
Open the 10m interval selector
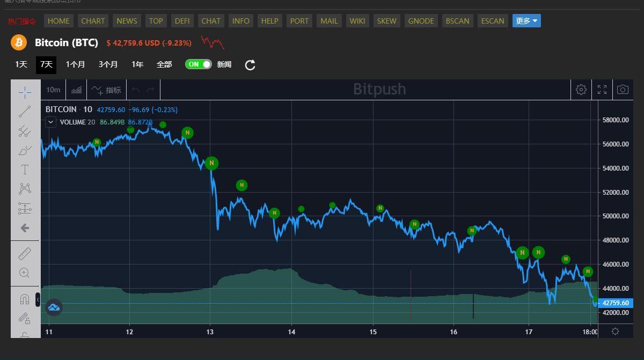tap(53, 90)
